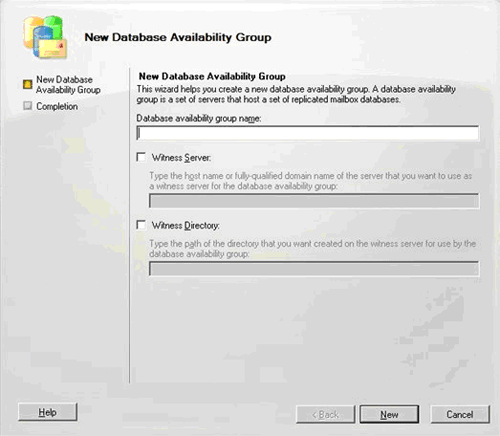This screenshot has width=500, height=436.
Task: Cancel the wizard
Action: [x=460, y=414]
